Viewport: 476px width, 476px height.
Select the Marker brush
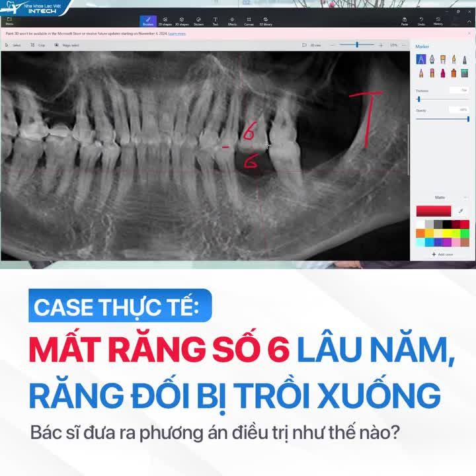[420, 59]
